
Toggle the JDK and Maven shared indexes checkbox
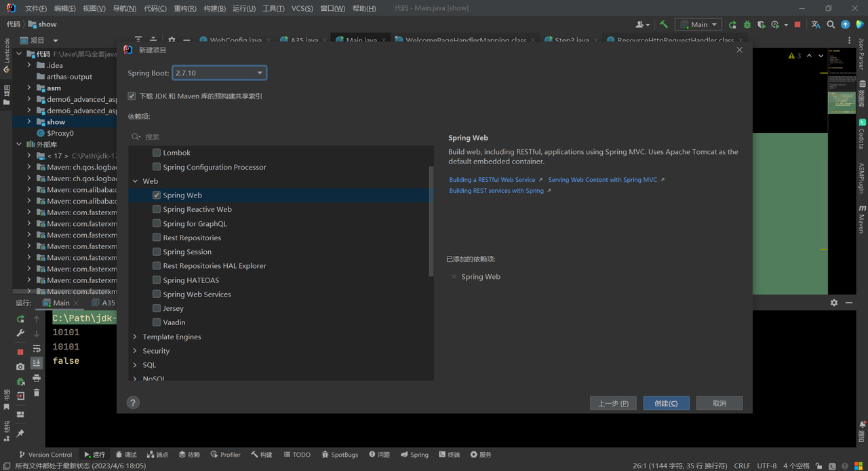(132, 96)
